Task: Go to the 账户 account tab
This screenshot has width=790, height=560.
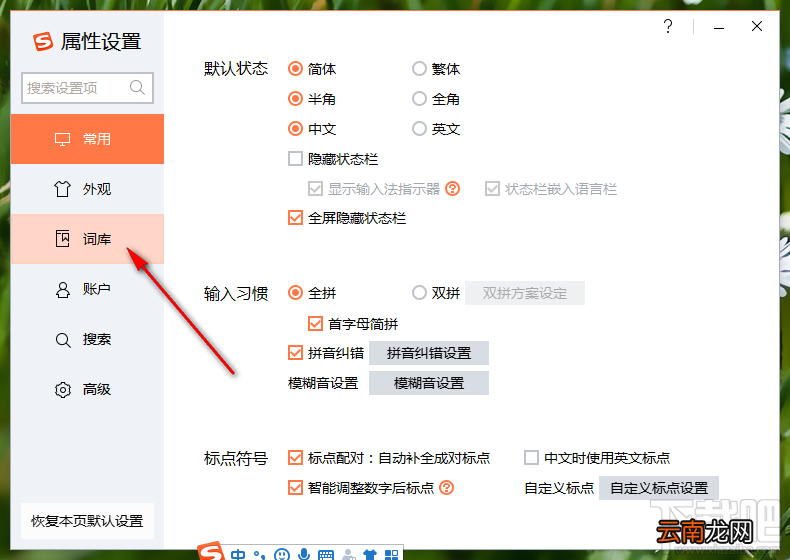Action: coord(87,289)
